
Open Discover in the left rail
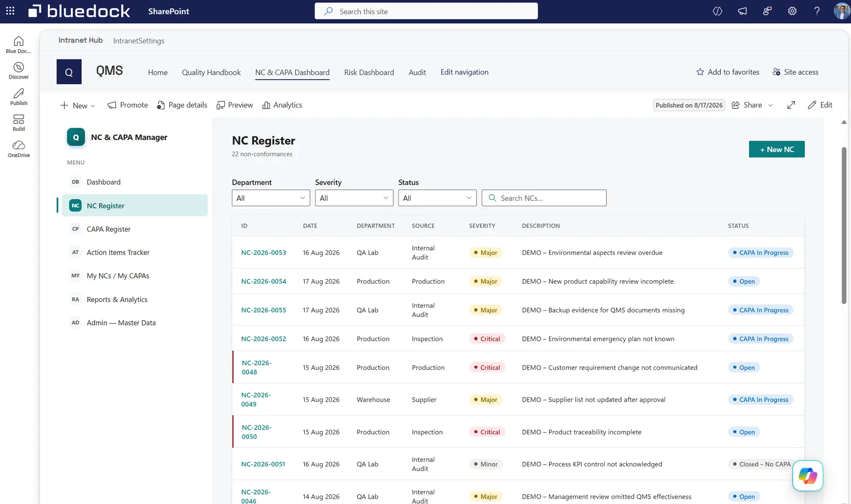19,70
